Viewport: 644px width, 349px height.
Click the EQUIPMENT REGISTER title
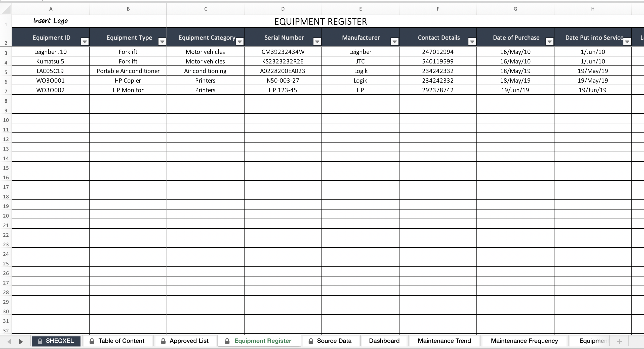tap(320, 22)
